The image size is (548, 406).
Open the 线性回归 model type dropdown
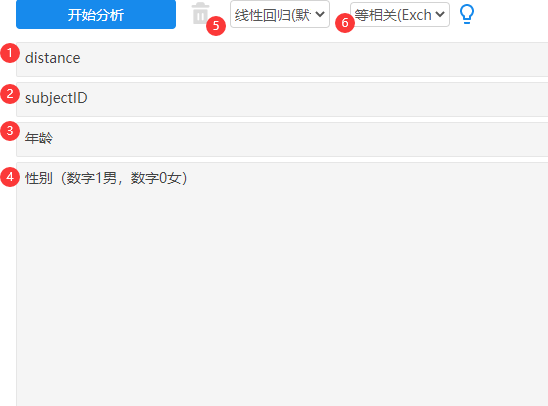click(280, 14)
